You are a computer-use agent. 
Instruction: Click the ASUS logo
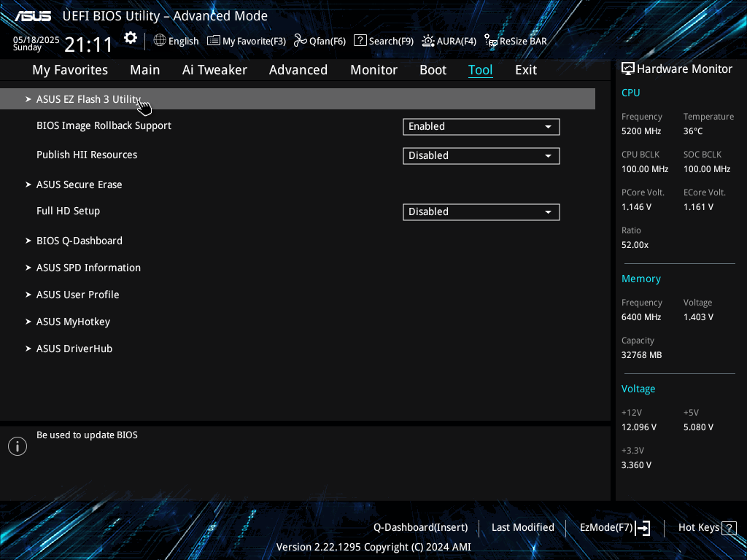[x=33, y=16]
